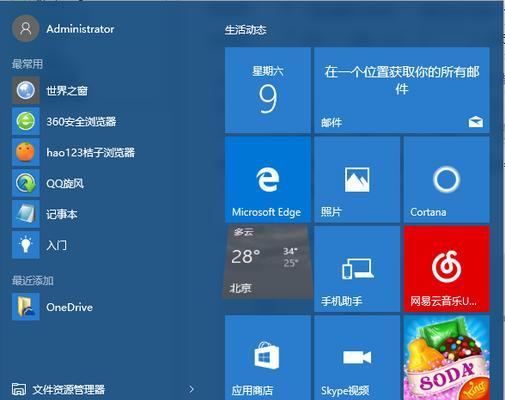Launch the Cortana tile
The width and height of the screenshot is (505, 400).
point(447,179)
